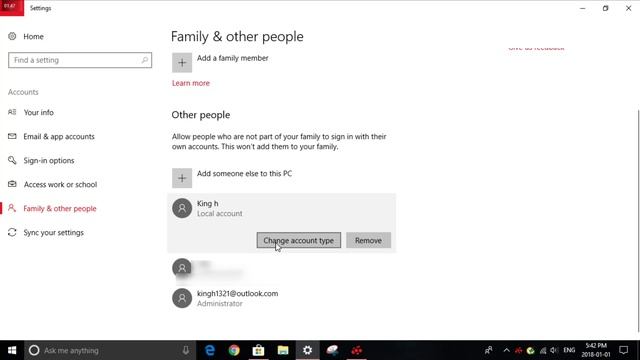Click the blurred account avatar icon
Viewport: 640px width, 360px height.
click(182, 268)
